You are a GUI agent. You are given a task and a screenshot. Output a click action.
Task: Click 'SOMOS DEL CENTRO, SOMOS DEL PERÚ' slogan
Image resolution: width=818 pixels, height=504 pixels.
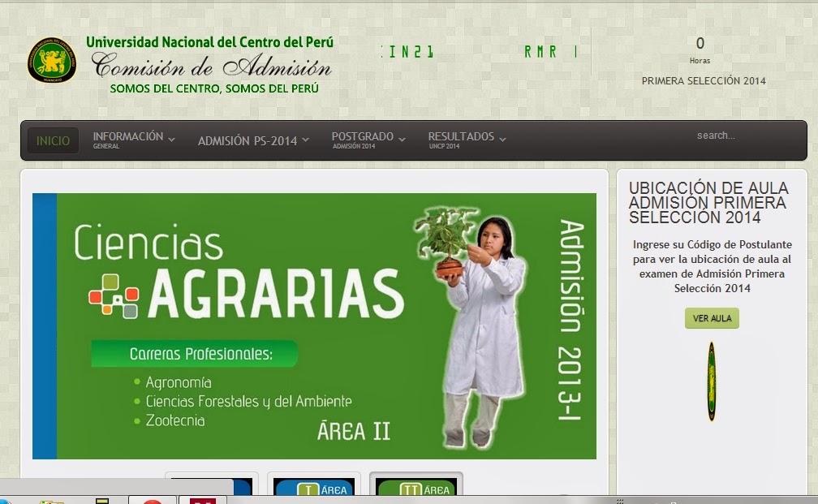[214, 88]
